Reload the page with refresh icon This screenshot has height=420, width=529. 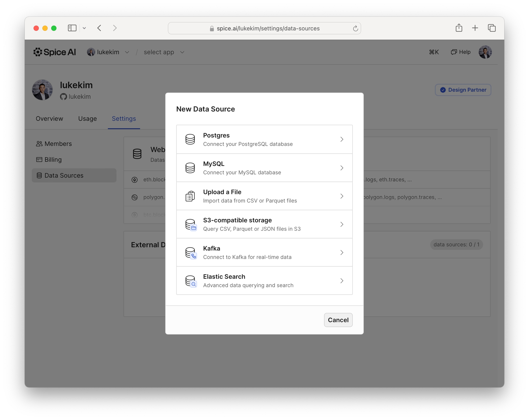pyautogui.click(x=355, y=28)
